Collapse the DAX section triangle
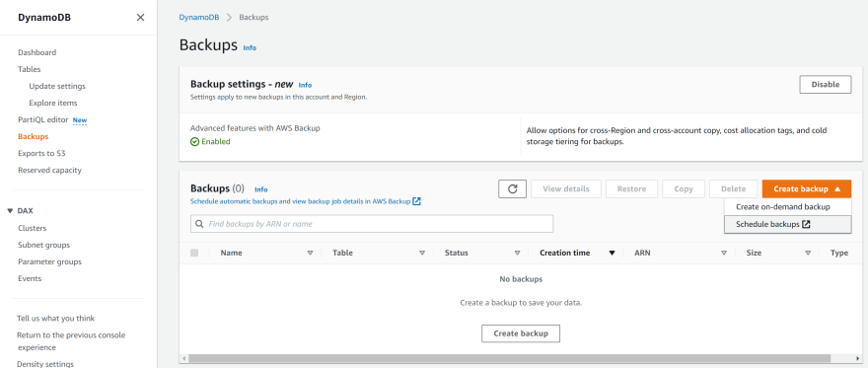This screenshot has height=368, width=868. [10, 211]
